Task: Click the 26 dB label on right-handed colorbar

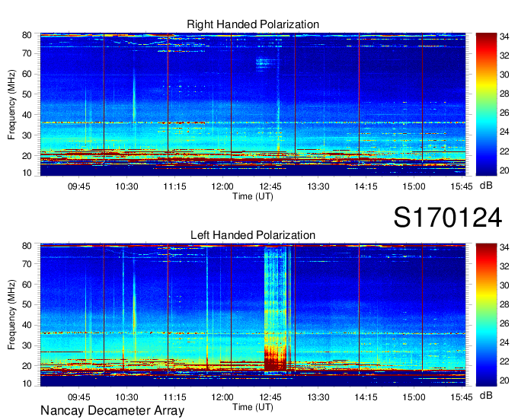Action: (x=504, y=113)
